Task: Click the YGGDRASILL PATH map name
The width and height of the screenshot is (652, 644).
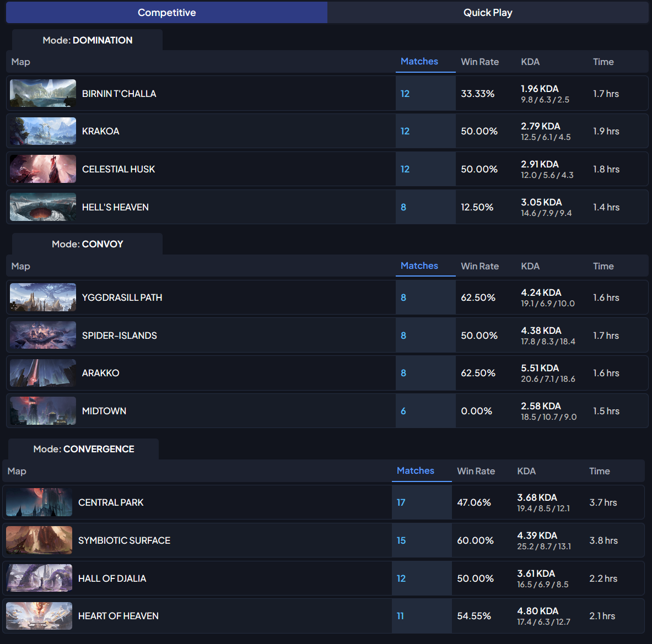Action: [x=122, y=297]
